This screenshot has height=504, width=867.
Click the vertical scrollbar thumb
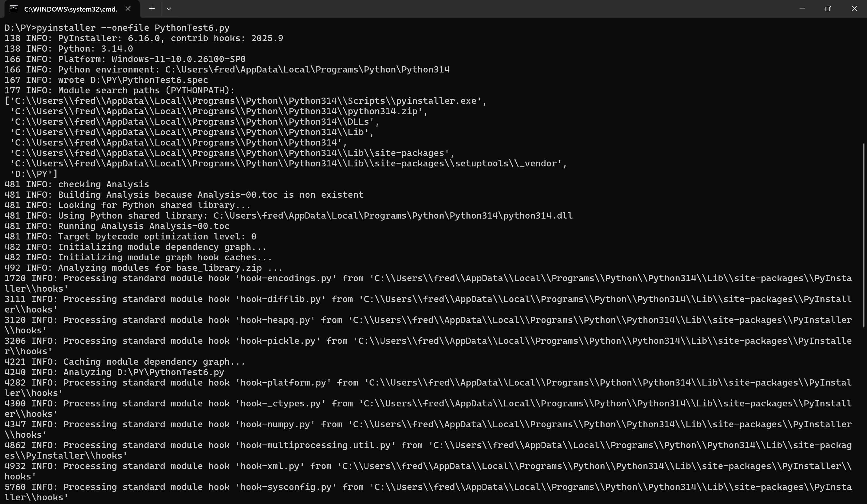pyautogui.click(x=864, y=235)
